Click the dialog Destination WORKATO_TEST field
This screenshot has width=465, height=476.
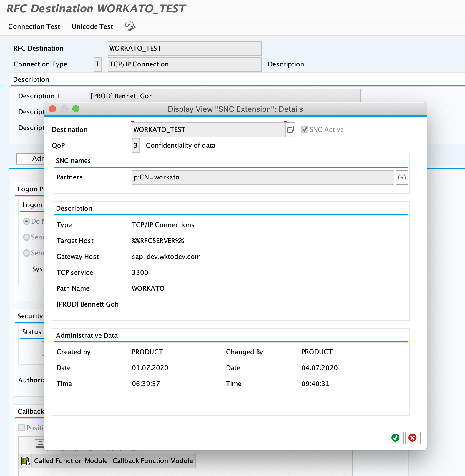tap(209, 129)
